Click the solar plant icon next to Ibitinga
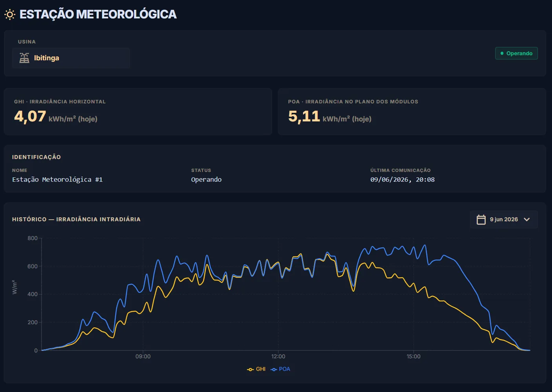 click(x=24, y=58)
